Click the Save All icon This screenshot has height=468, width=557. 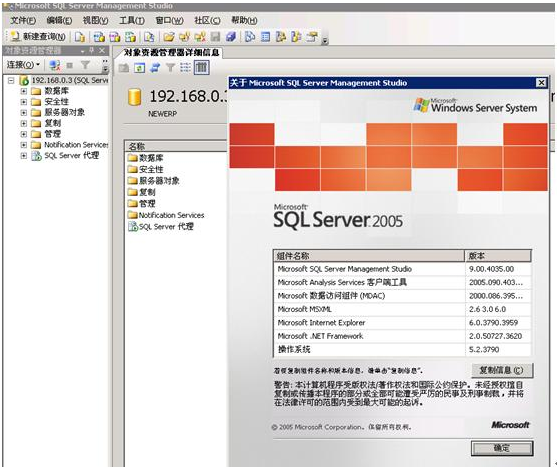[x=231, y=36]
